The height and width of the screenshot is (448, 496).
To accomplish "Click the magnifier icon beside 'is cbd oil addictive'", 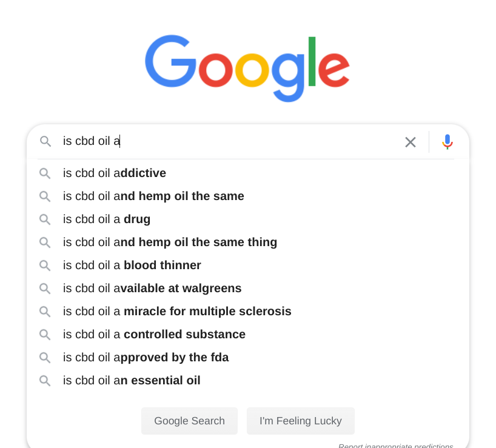I will 45,173.
